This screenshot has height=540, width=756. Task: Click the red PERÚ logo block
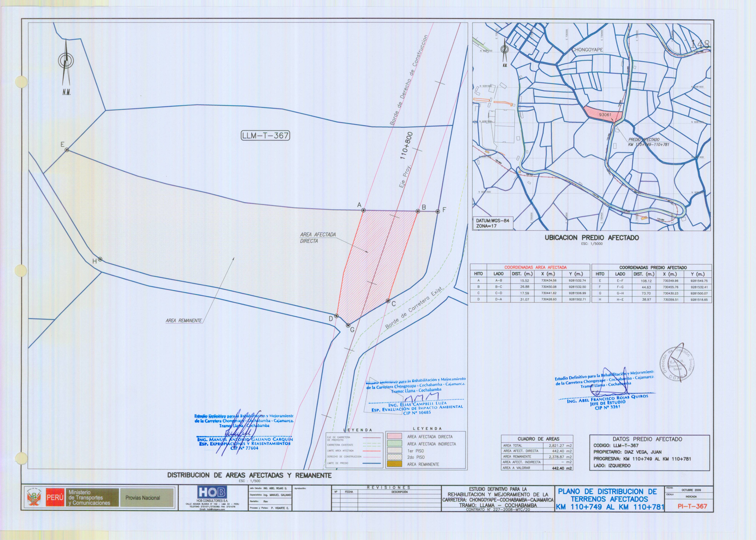coord(55,498)
